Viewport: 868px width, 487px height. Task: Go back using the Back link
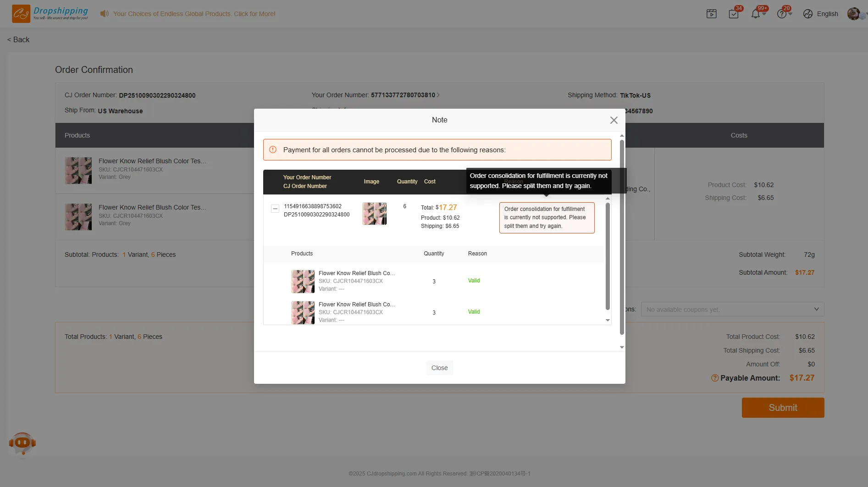18,39
